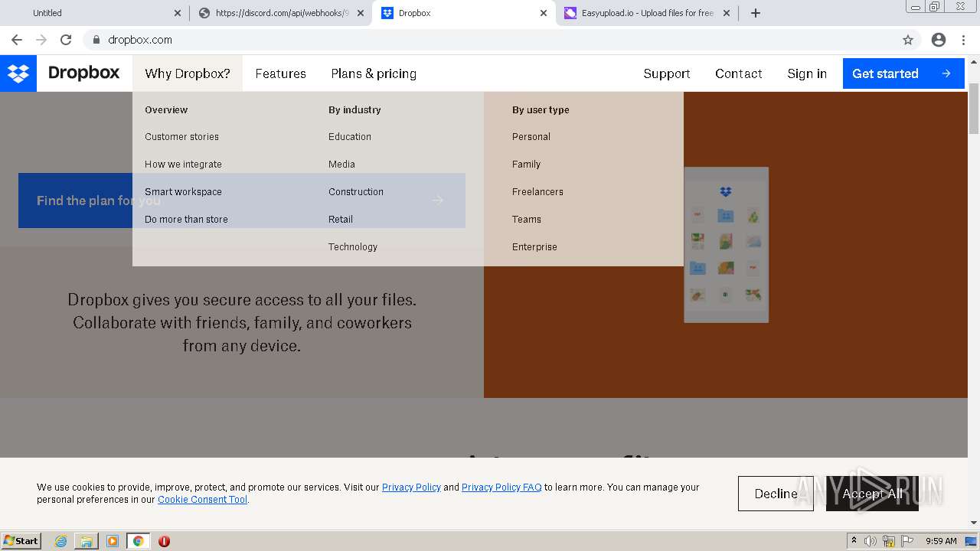Open the Chrome profile avatar icon

coord(939,40)
